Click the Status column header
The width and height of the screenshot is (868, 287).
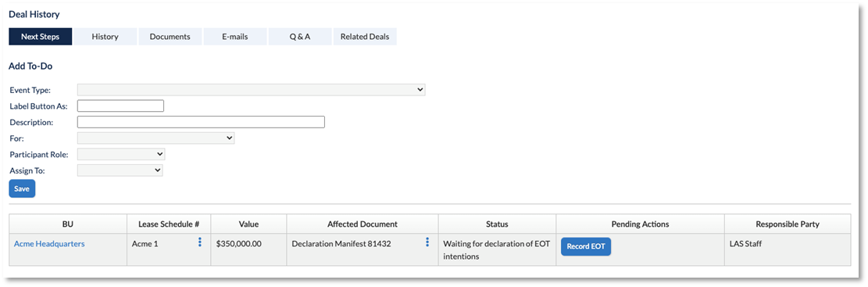pos(497,224)
